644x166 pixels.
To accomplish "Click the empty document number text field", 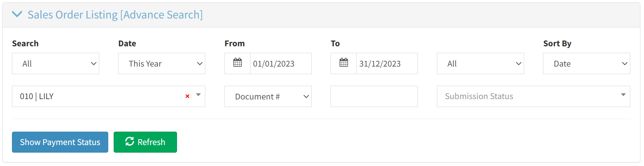I will coord(374,97).
